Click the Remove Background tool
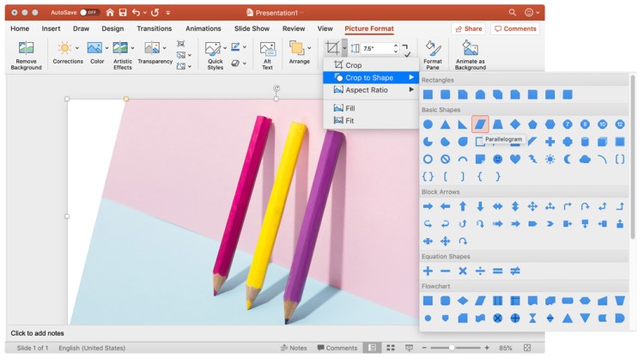This screenshot has height=359, width=644. point(26,56)
